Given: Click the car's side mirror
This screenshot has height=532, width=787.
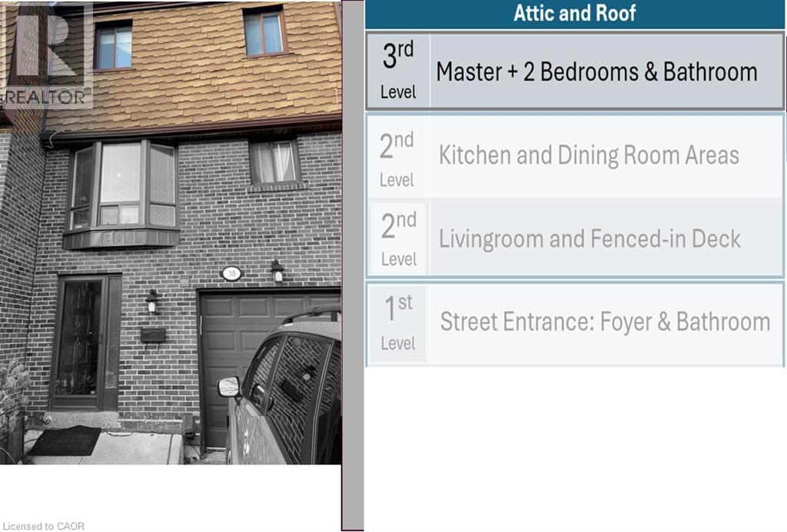Looking at the screenshot, I should pos(229,387).
